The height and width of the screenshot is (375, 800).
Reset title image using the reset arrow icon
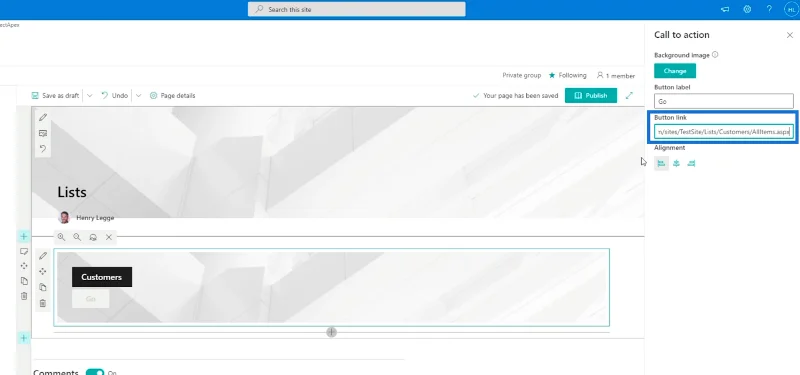[43, 149]
